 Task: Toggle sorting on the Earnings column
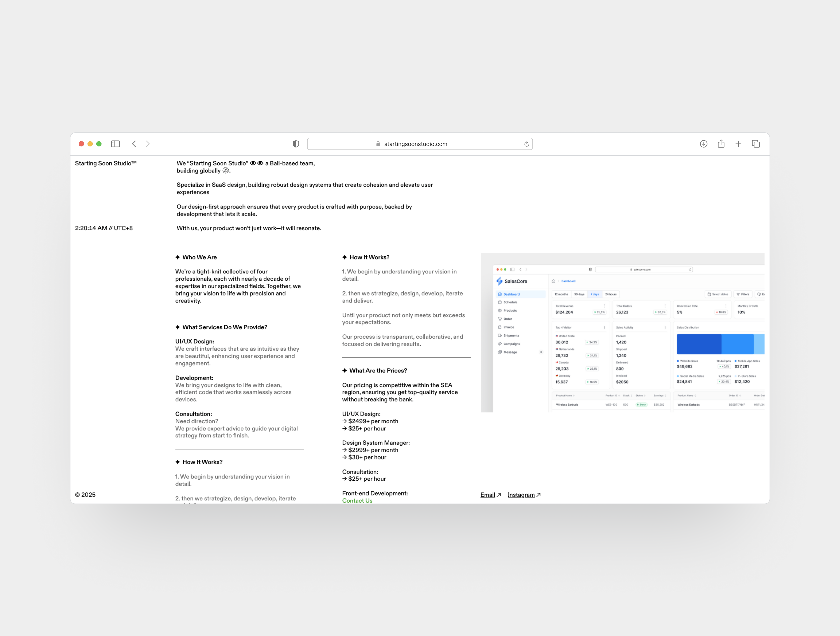point(665,396)
